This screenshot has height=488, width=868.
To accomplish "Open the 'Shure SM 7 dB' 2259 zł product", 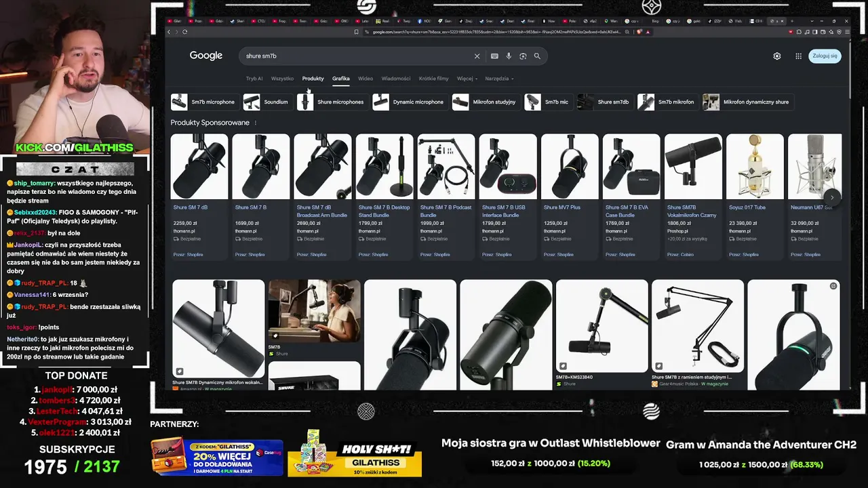I will (x=199, y=197).
